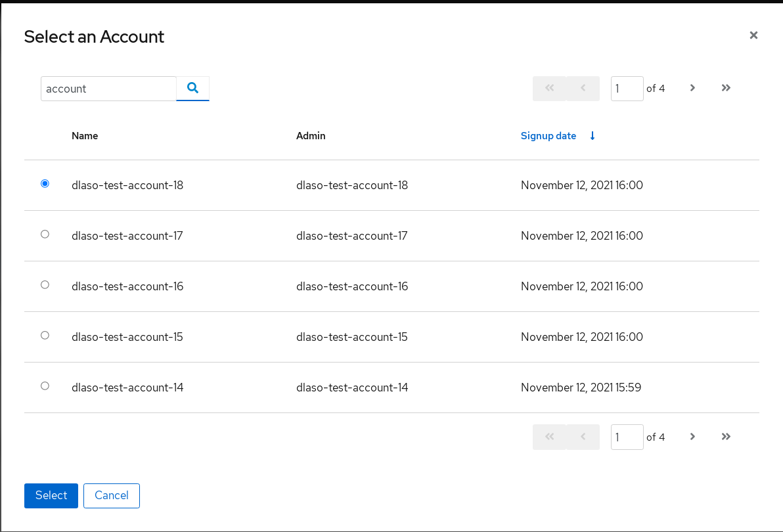The height and width of the screenshot is (532, 783).
Task: Sort table by Signup date column
Action: (x=548, y=136)
